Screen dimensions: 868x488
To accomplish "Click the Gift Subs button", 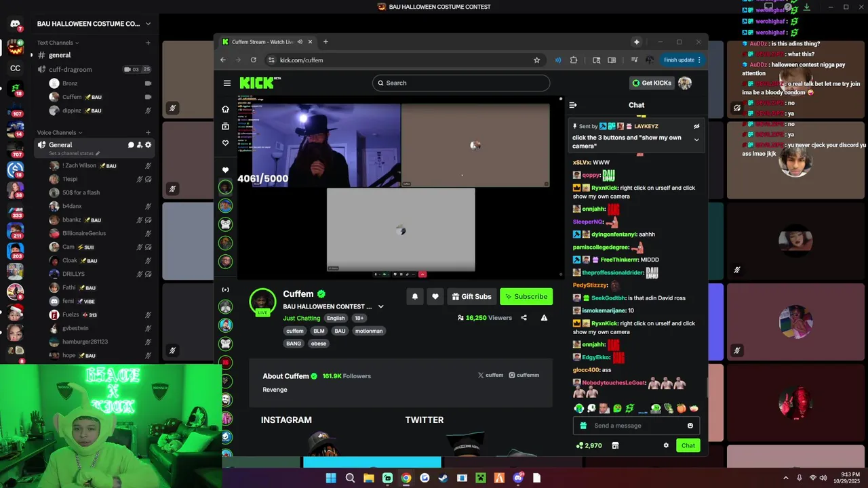I will pos(471,296).
